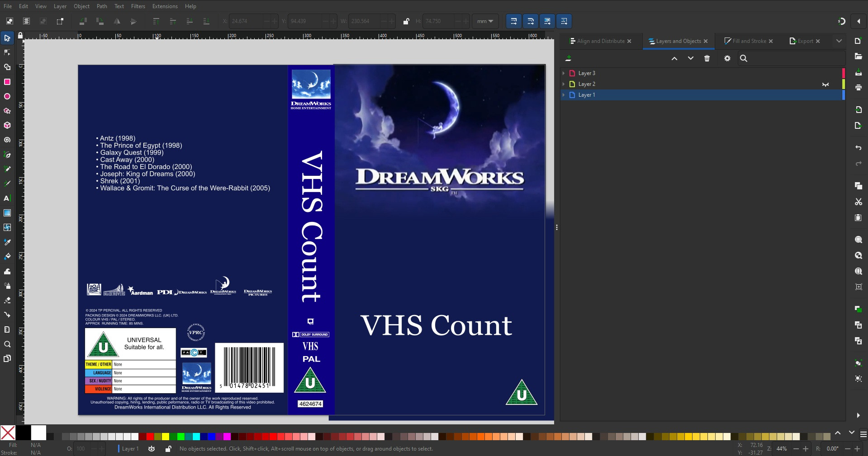Open layers panel settings gear
This screenshot has height=456, width=868.
tap(727, 58)
